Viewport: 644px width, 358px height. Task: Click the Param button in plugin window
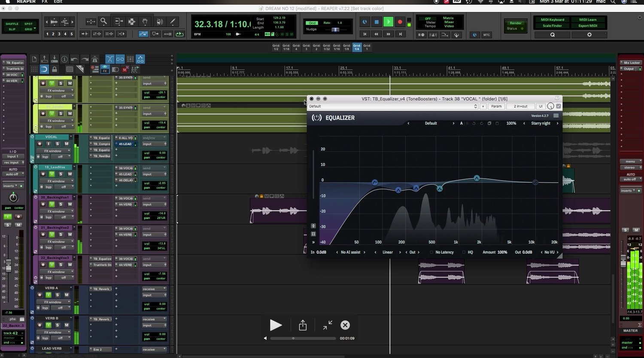coord(496,106)
